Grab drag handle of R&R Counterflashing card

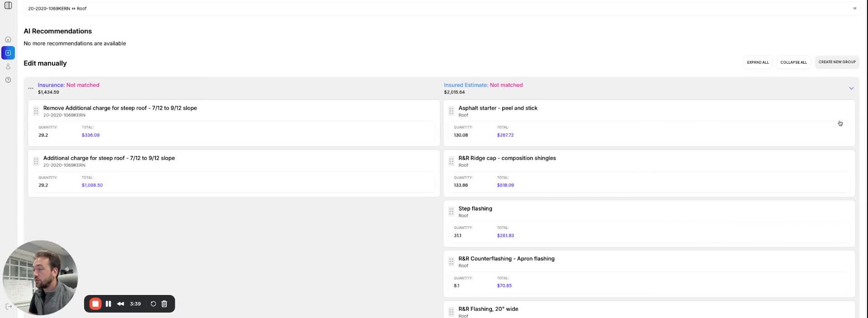(451, 262)
